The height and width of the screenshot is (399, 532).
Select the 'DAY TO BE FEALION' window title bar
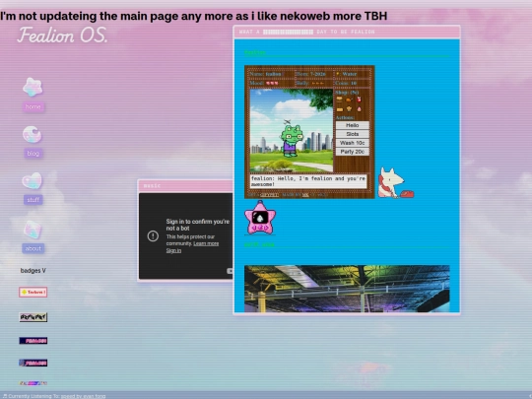pyautogui.click(x=347, y=32)
